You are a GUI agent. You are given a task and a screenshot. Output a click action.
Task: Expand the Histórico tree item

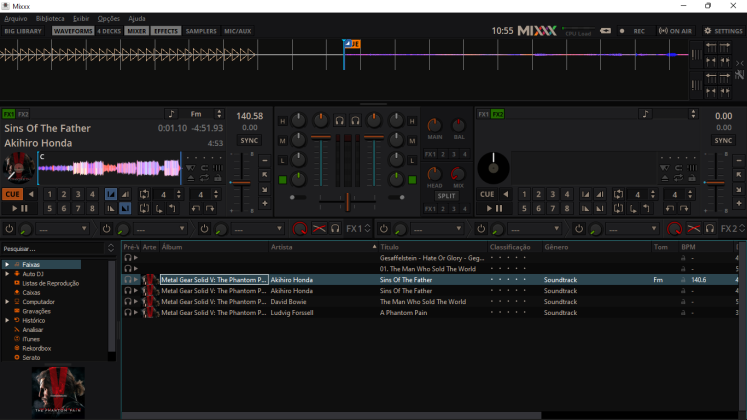pyautogui.click(x=7, y=320)
